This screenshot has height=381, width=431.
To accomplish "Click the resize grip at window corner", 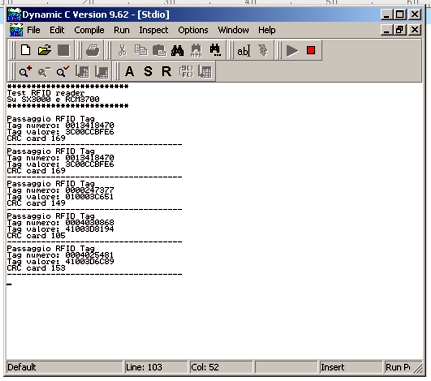I will click(x=418, y=368).
